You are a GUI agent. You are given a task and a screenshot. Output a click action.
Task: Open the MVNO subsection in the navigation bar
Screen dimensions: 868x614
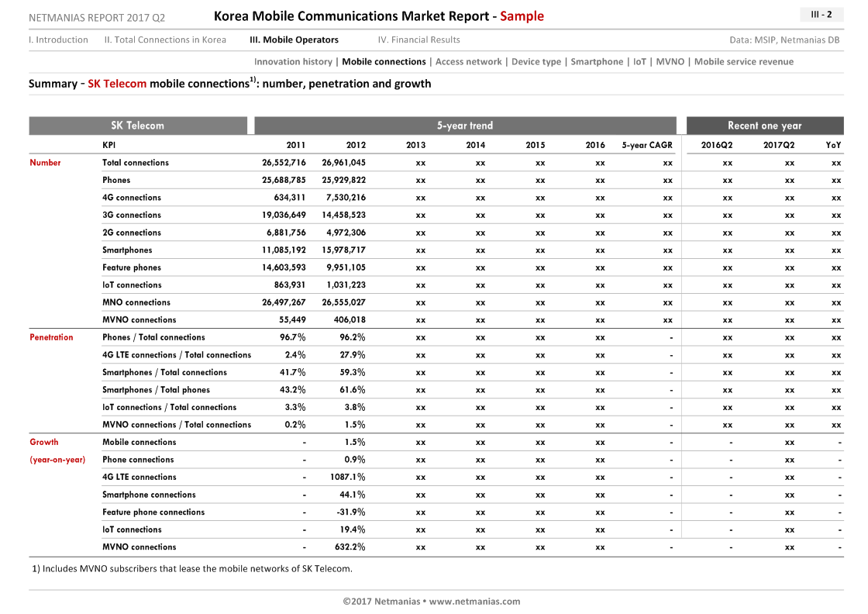click(670, 62)
